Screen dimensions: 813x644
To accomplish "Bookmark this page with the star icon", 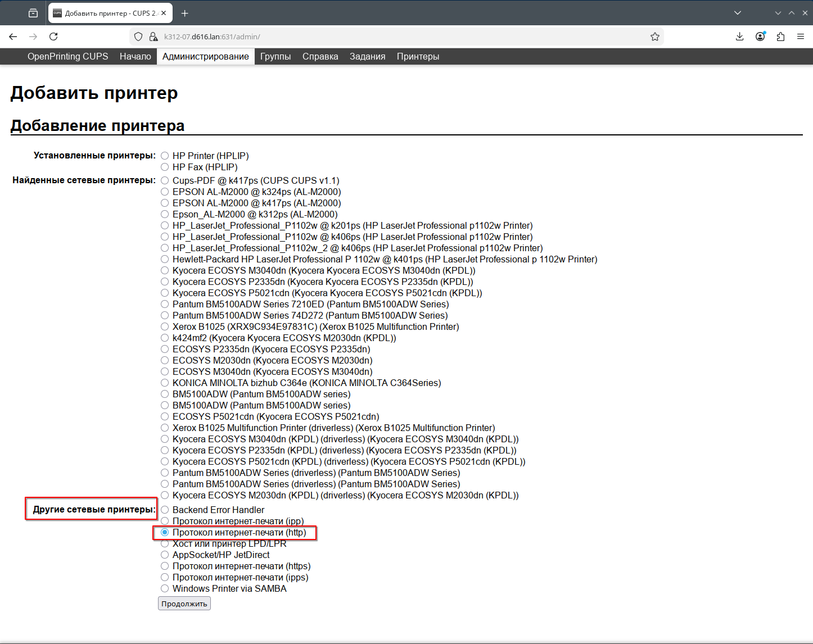I will (655, 37).
